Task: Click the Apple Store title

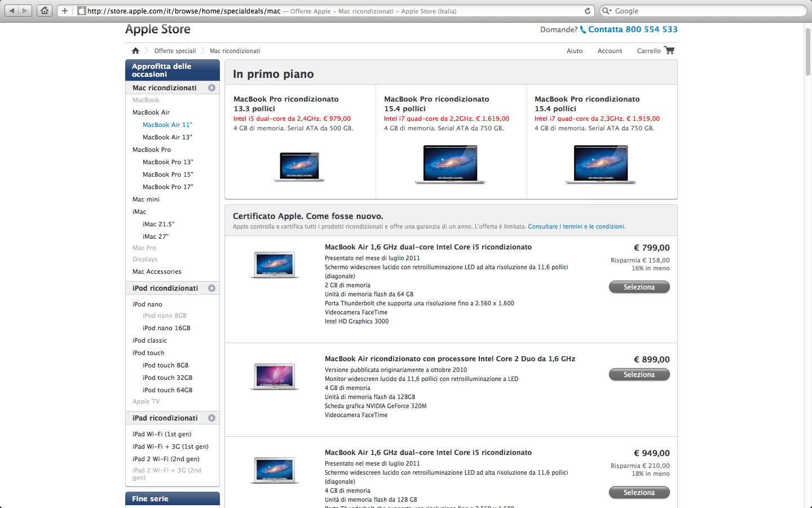Action: [158, 29]
